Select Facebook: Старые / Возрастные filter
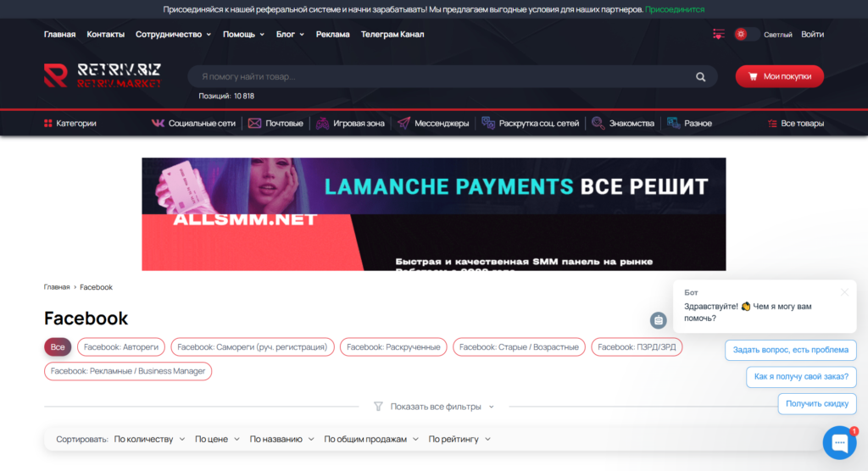The image size is (868, 471). 519,347
